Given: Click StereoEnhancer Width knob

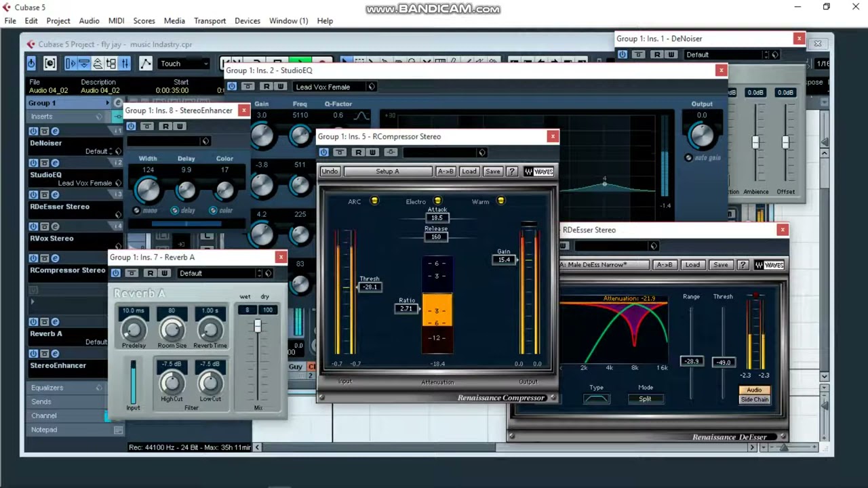Looking at the screenshot, I should coord(147,190).
